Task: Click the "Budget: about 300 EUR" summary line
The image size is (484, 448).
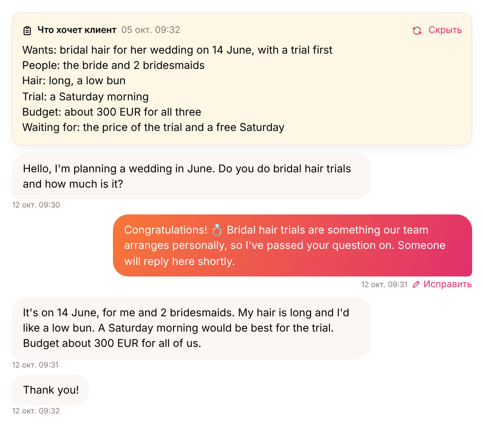Action: pyautogui.click(x=112, y=112)
